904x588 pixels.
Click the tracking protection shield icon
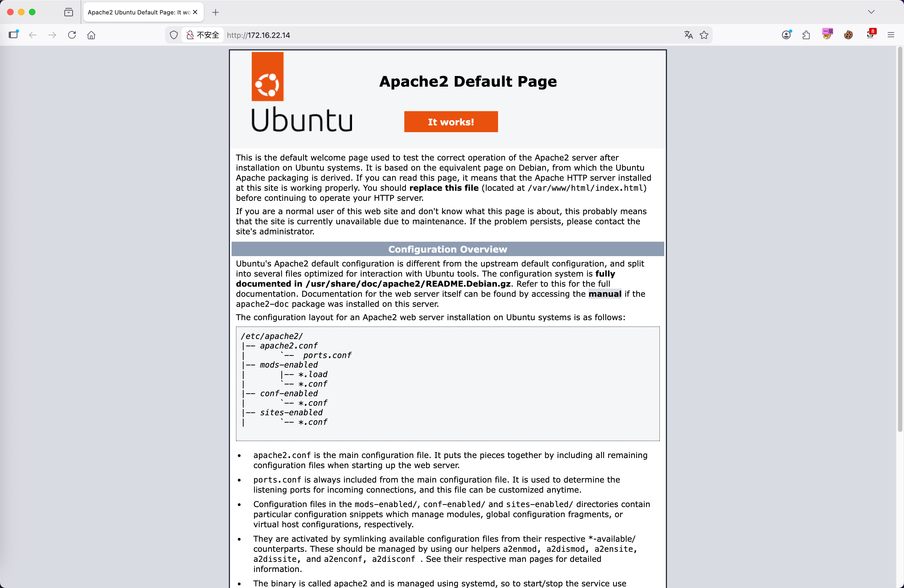174,35
